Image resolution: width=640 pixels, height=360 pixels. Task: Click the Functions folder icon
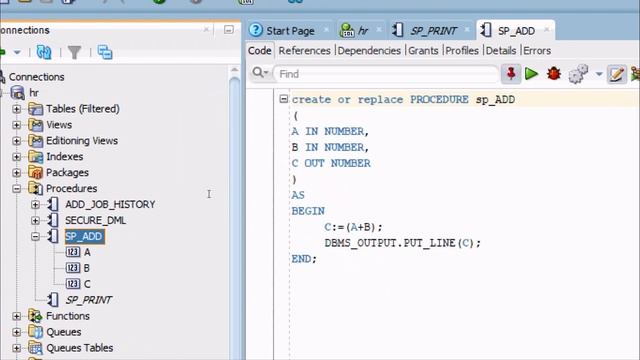[36, 316]
